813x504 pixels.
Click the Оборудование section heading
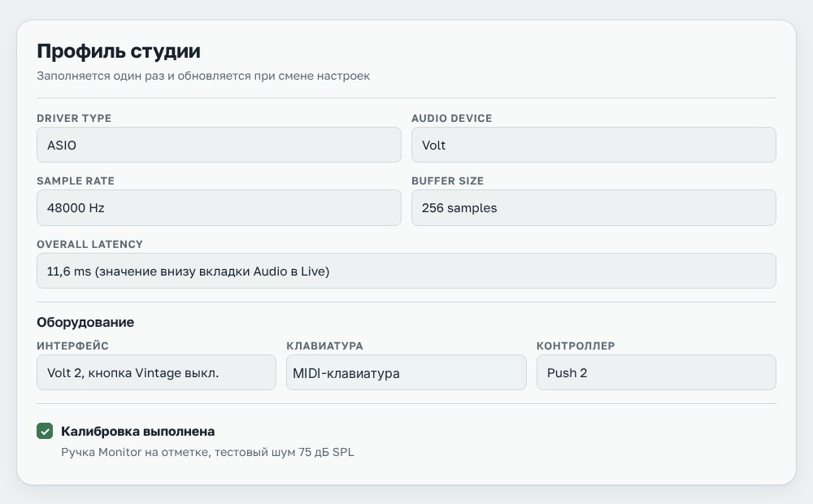click(x=85, y=322)
